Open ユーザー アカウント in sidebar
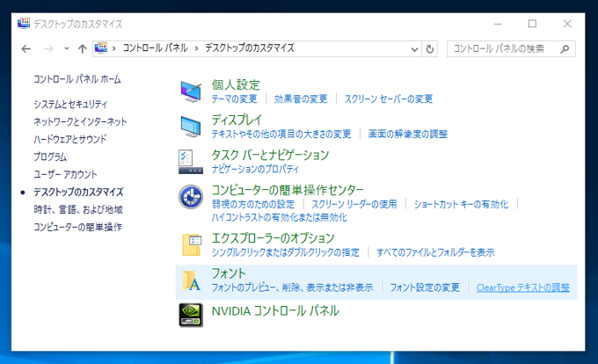Image resolution: width=598 pixels, height=364 pixels. click(65, 174)
